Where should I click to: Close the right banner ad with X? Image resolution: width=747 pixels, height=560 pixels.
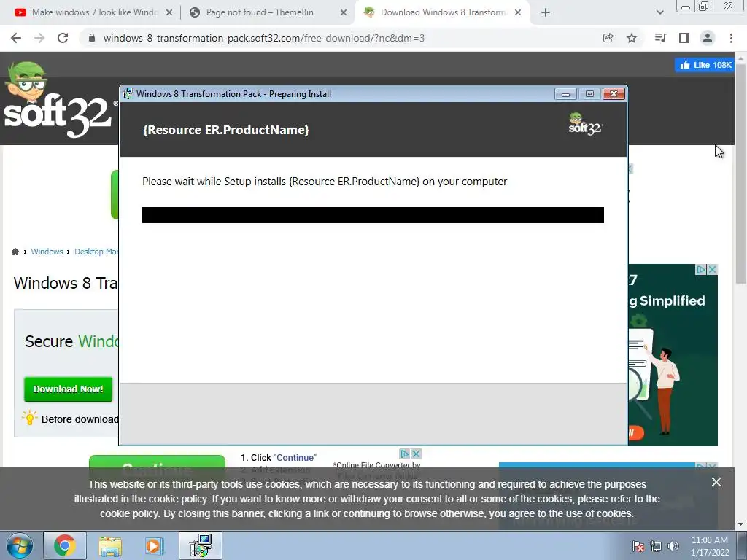(712, 270)
